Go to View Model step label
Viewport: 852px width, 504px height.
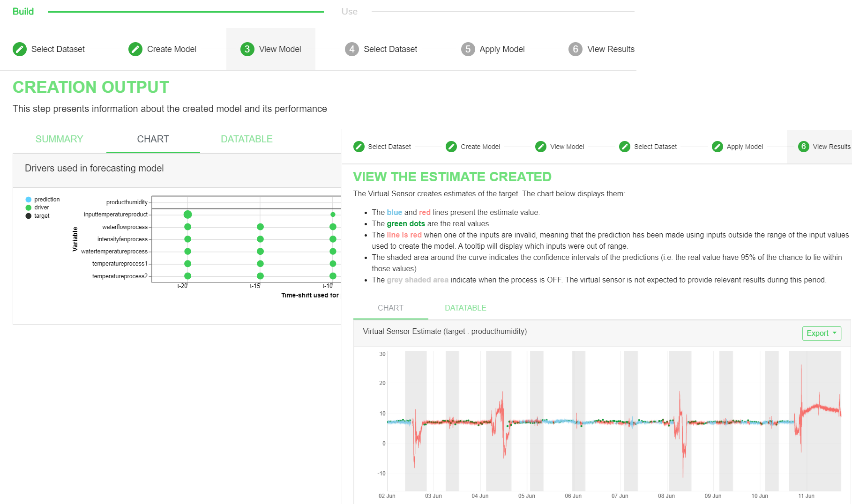[280, 49]
